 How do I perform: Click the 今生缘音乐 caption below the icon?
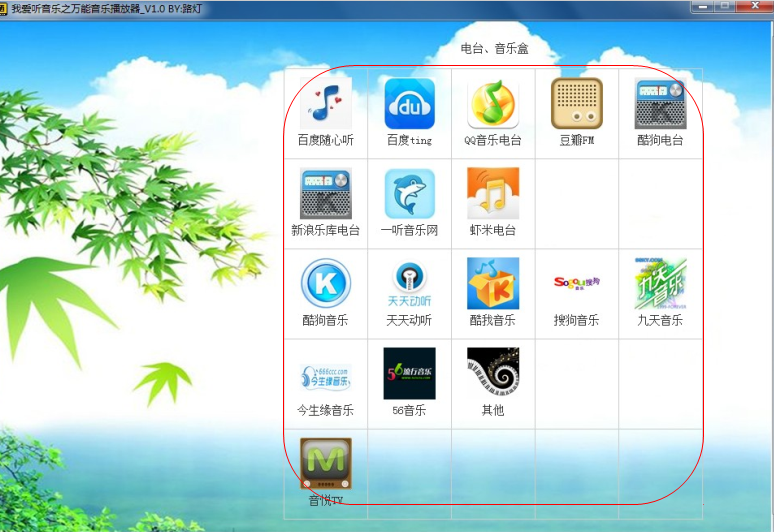[326, 410]
